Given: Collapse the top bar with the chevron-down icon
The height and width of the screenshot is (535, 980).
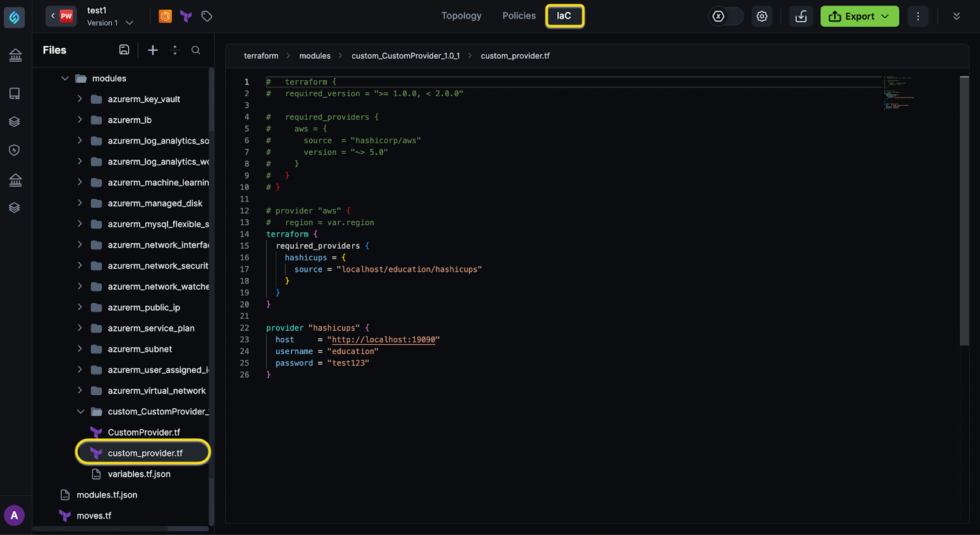Looking at the screenshot, I should coord(956,17).
